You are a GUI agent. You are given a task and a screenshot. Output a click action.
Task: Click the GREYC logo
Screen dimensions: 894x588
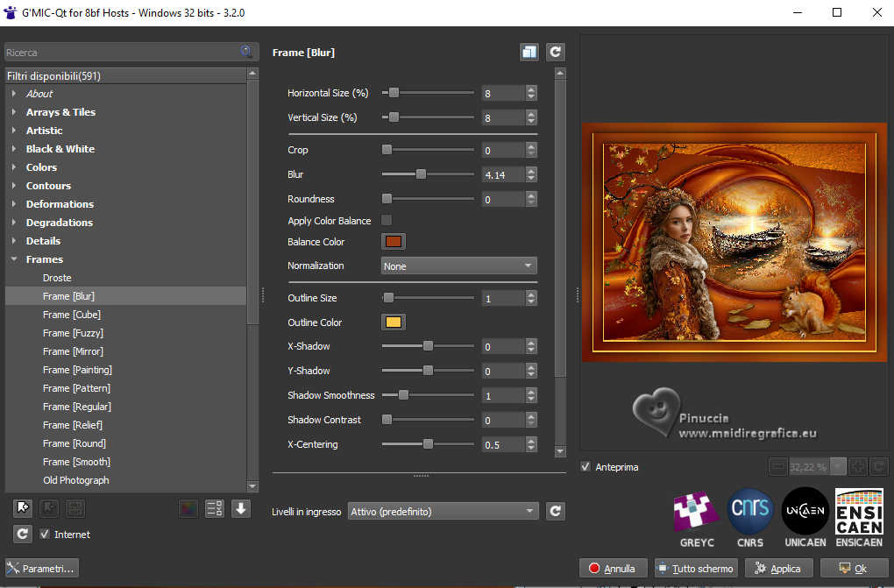(696, 518)
